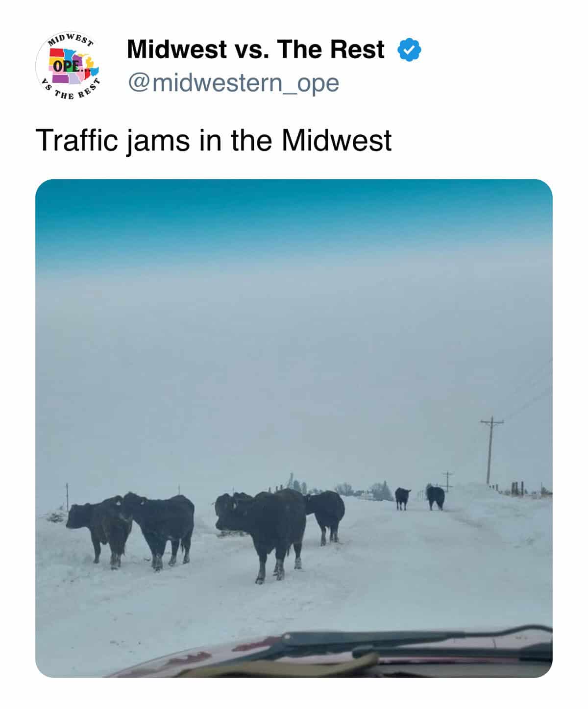Click the distant cow left of the road
Viewport: 588px width, 709px height.
pyautogui.click(x=403, y=498)
